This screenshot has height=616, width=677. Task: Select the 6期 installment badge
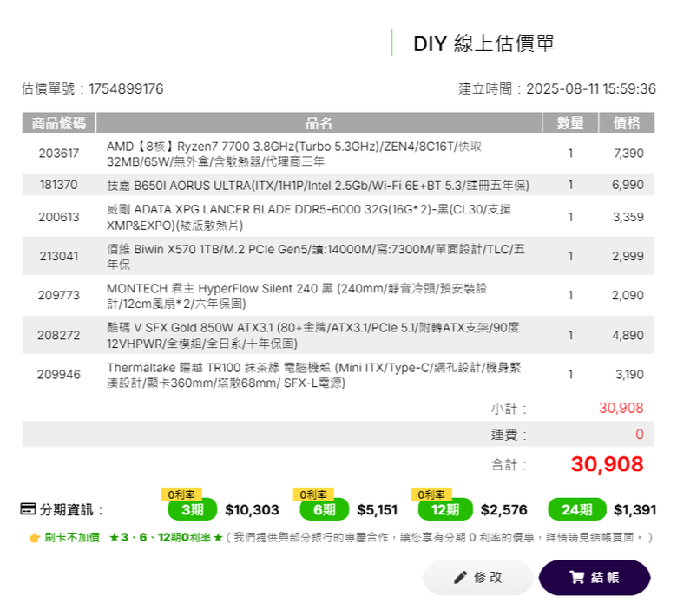tap(325, 509)
